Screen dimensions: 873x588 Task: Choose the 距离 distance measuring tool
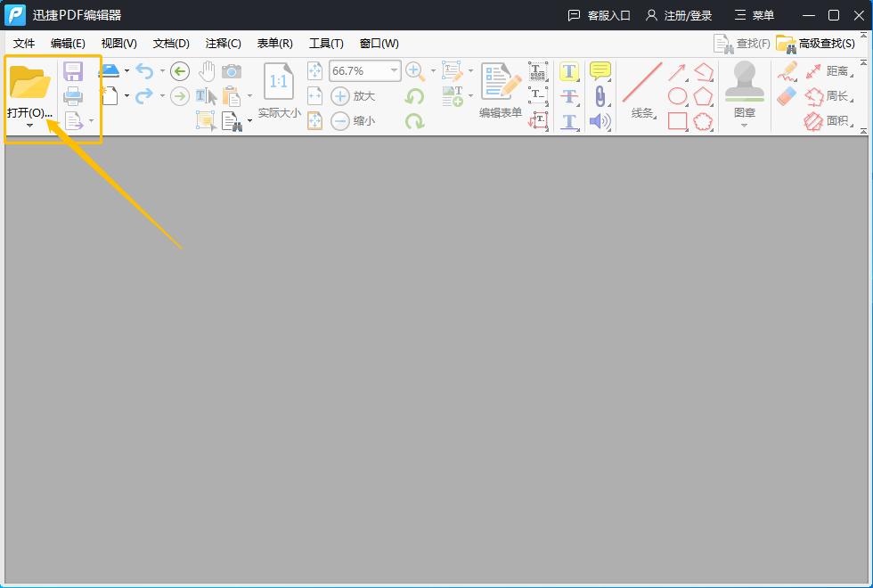(x=837, y=70)
